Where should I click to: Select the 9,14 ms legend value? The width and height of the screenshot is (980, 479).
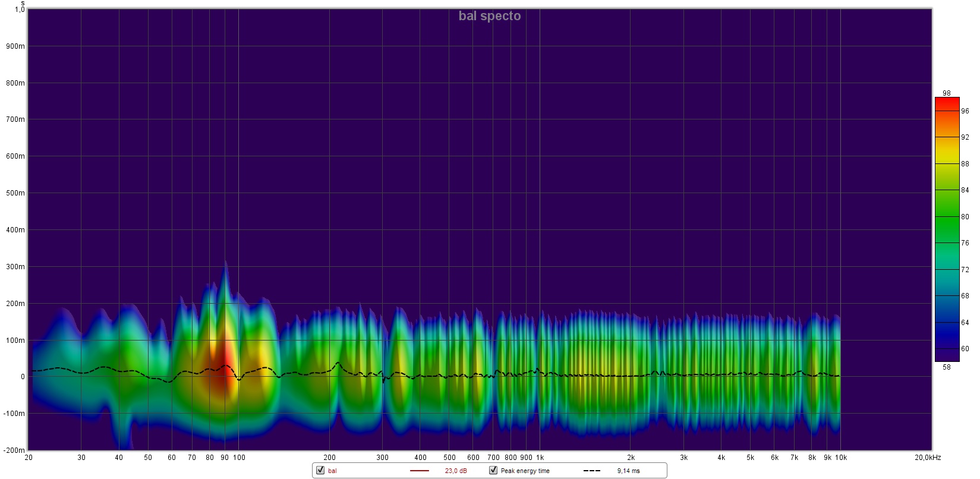[628, 471]
